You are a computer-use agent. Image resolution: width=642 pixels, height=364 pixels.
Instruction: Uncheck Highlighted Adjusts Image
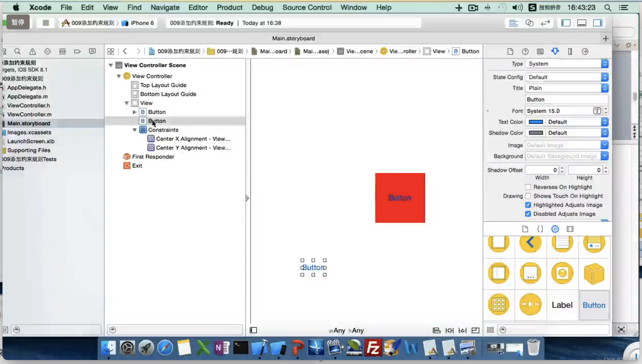pyautogui.click(x=528, y=205)
